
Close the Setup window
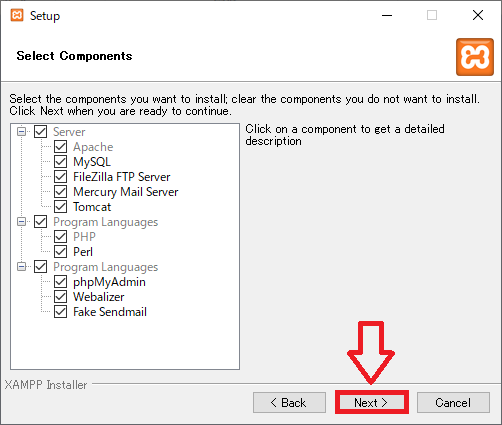tap(478, 15)
